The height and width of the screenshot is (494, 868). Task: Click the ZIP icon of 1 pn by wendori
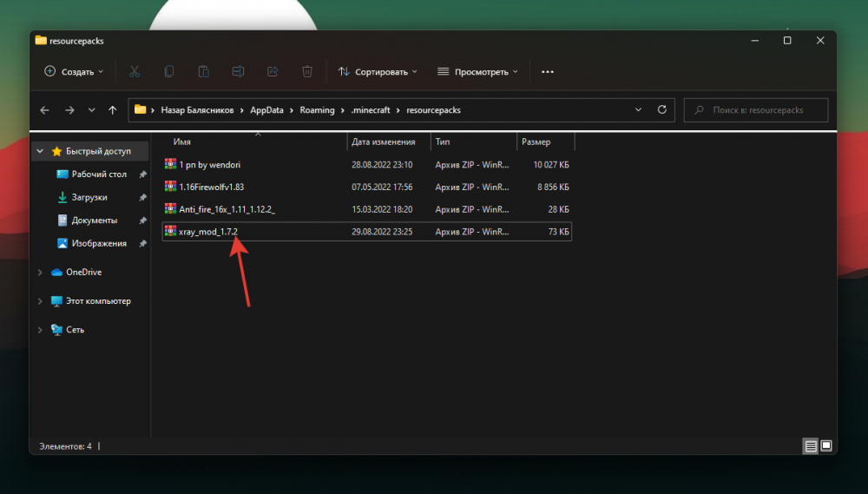click(170, 164)
